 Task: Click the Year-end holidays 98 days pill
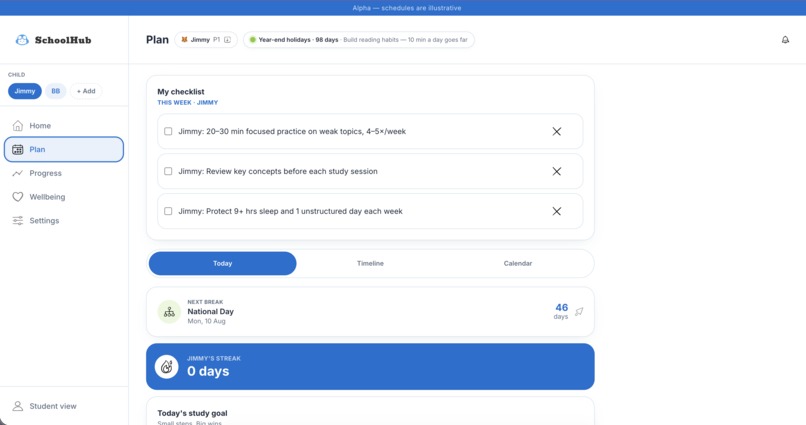[359, 40]
